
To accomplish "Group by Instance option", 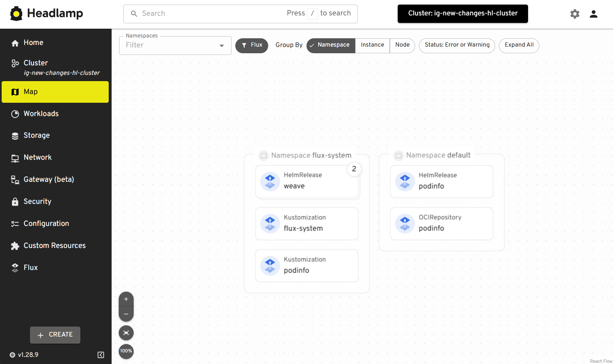I will pyautogui.click(x=372, y=45).
